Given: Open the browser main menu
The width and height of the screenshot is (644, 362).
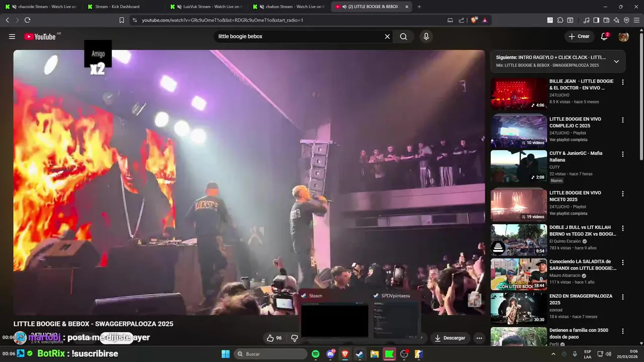Looking at the screenshot, I should point(636,20).
